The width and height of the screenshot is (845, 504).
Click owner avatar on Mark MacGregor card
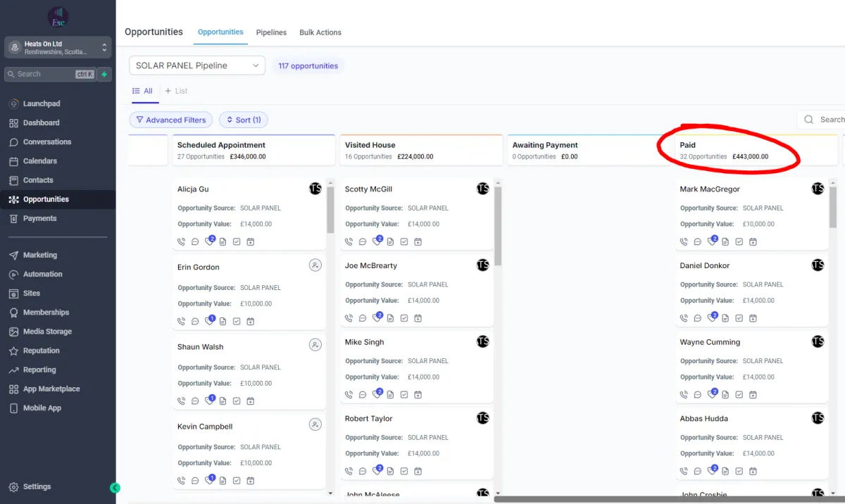click(818, 189)
